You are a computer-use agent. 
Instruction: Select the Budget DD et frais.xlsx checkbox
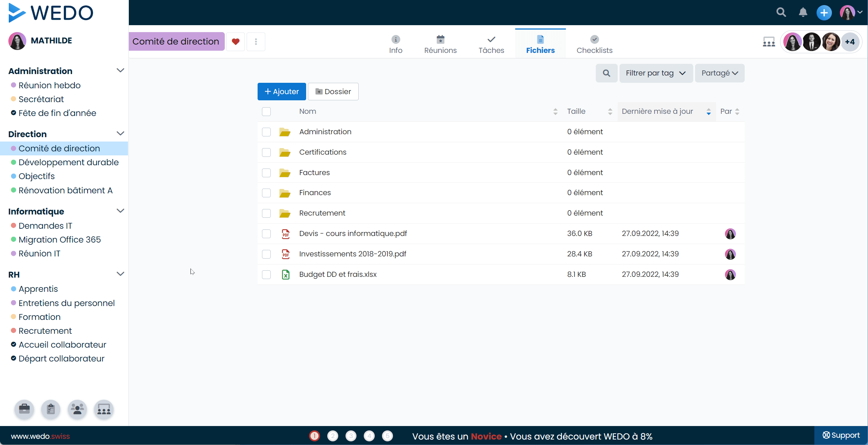tap(266, 274)
